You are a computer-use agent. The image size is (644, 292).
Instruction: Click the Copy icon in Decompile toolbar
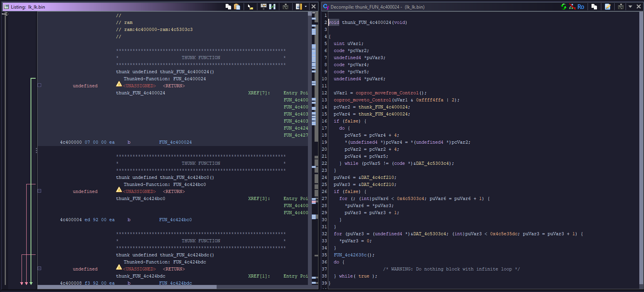(x=594, y=7)
